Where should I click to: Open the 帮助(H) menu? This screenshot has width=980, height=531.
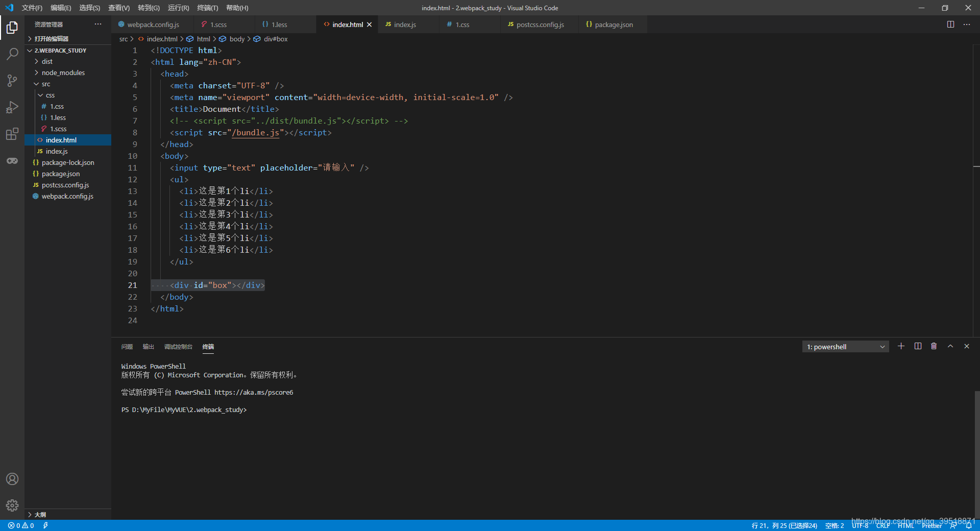pos(237,8)
